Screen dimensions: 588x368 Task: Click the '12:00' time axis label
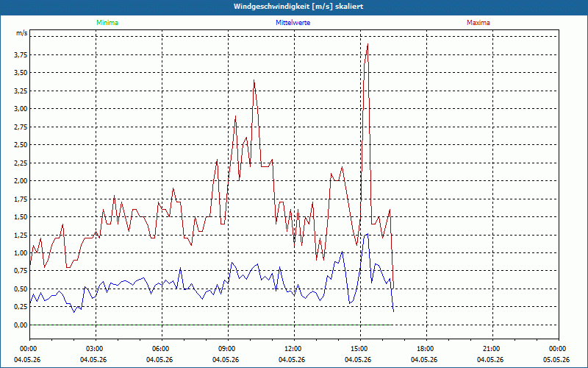click(294, 349)
